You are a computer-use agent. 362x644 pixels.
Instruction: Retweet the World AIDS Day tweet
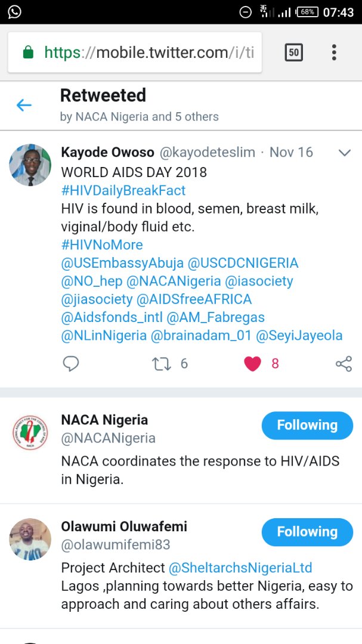[x=162, y=364]
